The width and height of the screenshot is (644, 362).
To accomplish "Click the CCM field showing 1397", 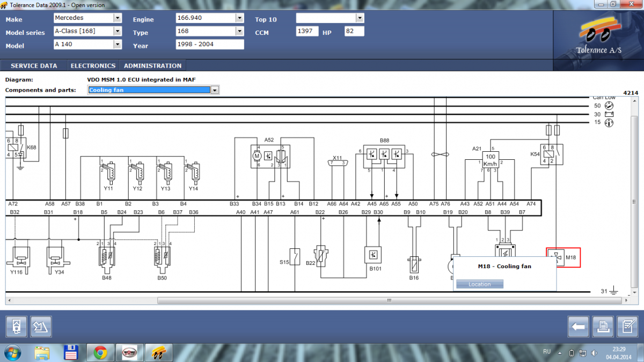I will point(308,31).
